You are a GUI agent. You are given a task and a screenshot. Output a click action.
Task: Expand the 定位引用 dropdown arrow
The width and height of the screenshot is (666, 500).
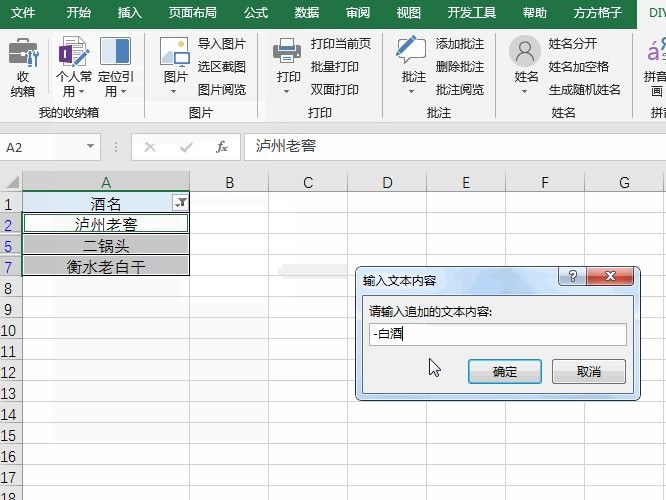pyautogui.click(x=124, y=92)
